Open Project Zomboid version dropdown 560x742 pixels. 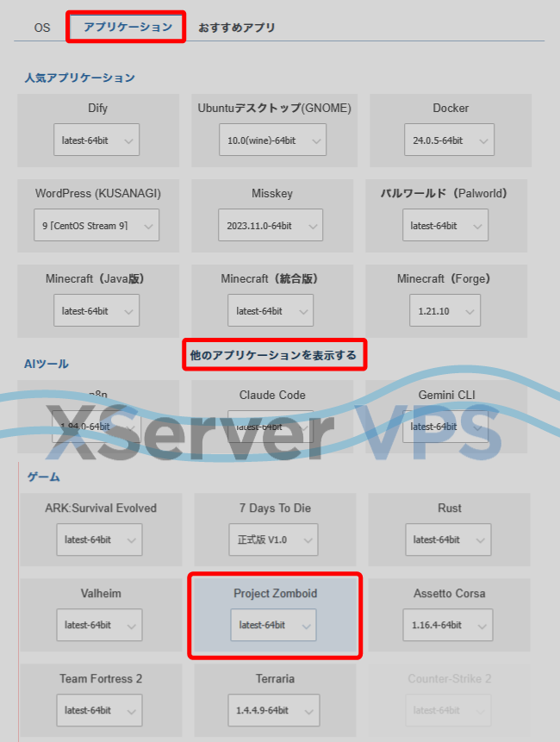tap(272, 626)
